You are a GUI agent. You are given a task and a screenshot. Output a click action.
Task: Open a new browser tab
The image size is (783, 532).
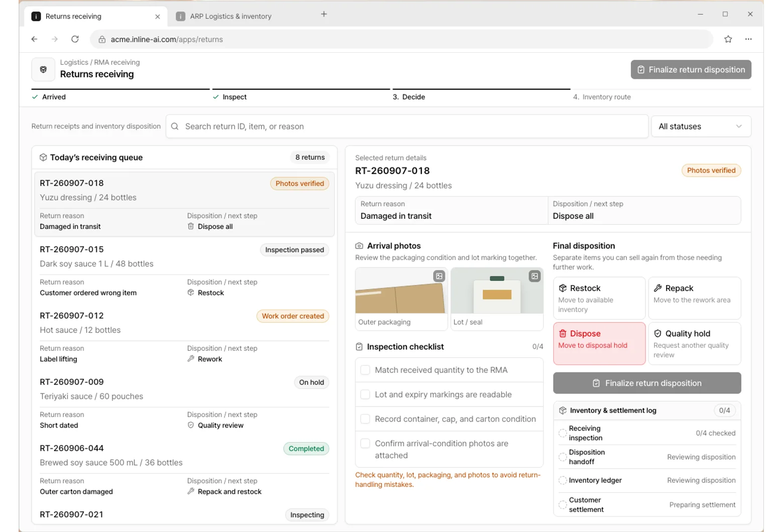(x=324, y=14)
